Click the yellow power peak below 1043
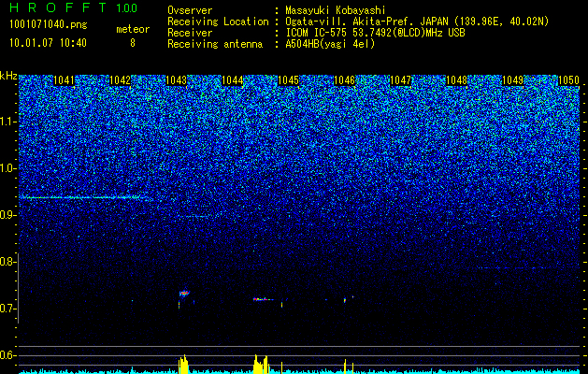This screenshot has width=588, height=374. [x=183, y=365]
